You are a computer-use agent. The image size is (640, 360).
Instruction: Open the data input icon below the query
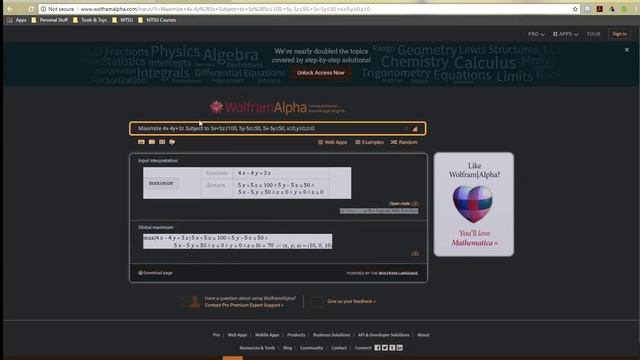point(162,142)
